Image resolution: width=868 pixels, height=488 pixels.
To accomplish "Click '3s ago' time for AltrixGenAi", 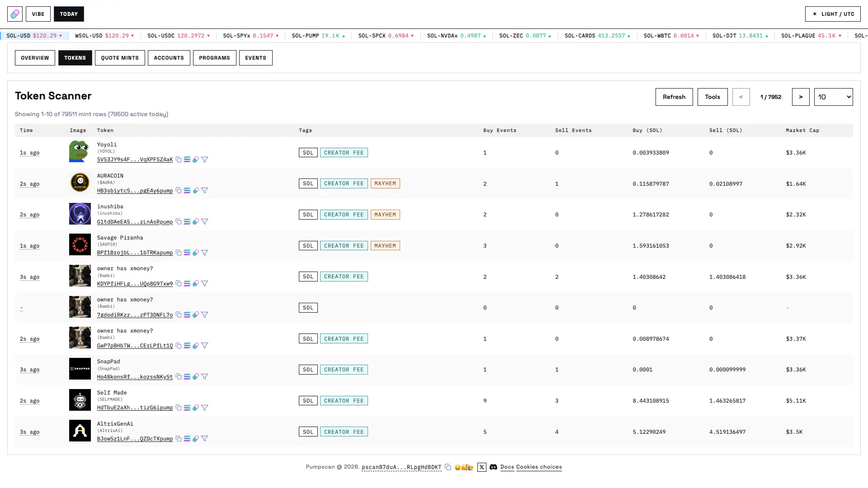I will (x=29, y=432).
